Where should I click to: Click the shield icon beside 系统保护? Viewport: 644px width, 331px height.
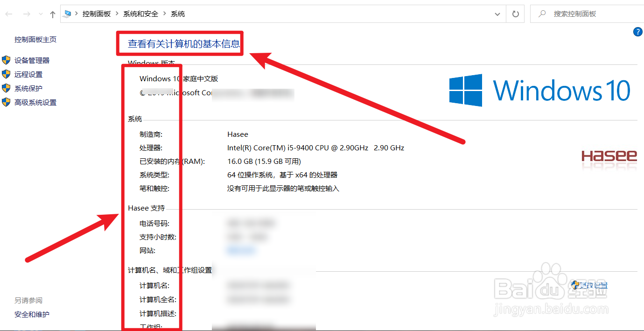click(x=6, y=88)
